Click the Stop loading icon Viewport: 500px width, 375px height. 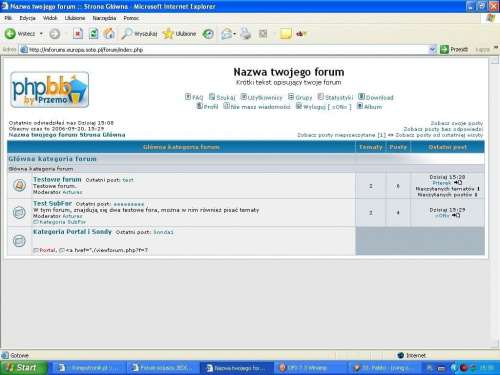[x=78, y=33]
